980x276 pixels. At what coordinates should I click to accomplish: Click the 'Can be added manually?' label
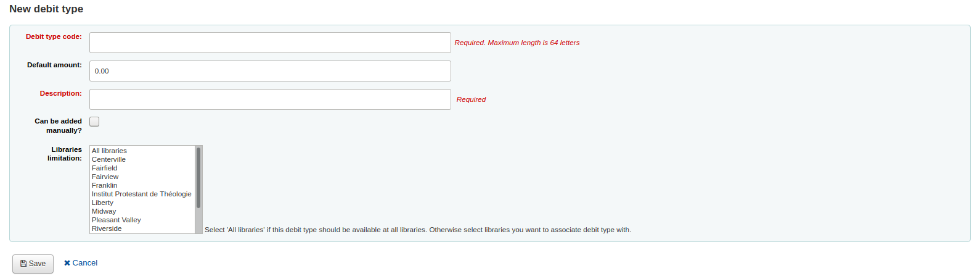[x=59, y=126]
